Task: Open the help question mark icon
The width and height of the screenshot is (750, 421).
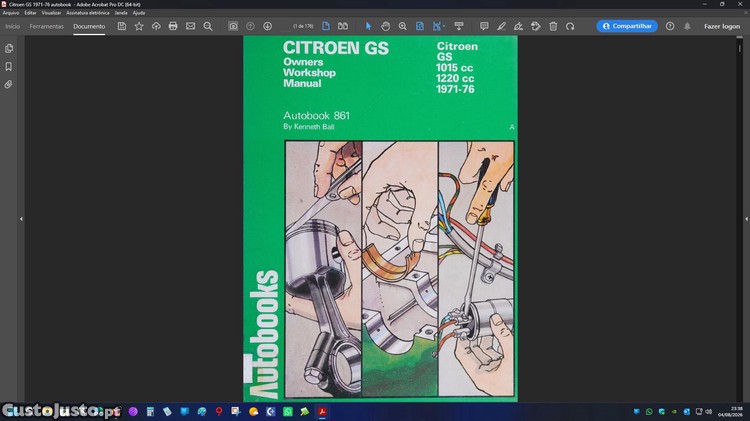Action: (670, 26)
